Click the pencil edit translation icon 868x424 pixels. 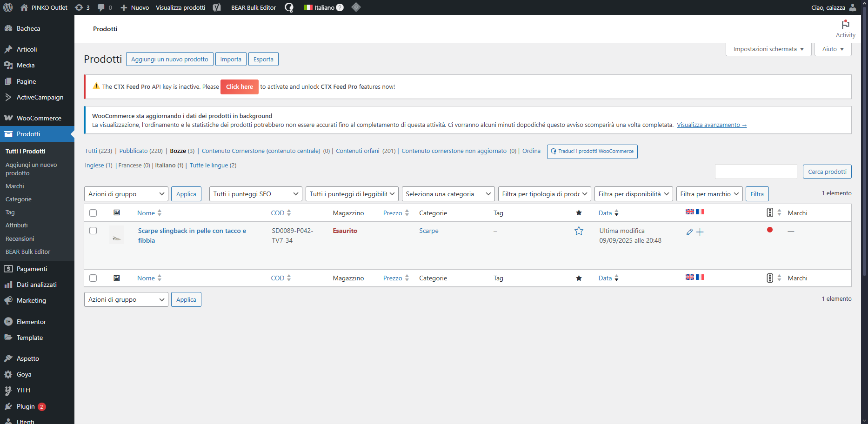(689, 232)
